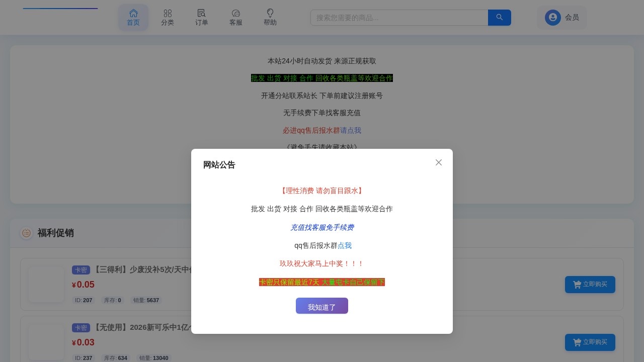The image size is (644, 362).
Task: Open the 帮助 help tab
Action: coord(270,18)
